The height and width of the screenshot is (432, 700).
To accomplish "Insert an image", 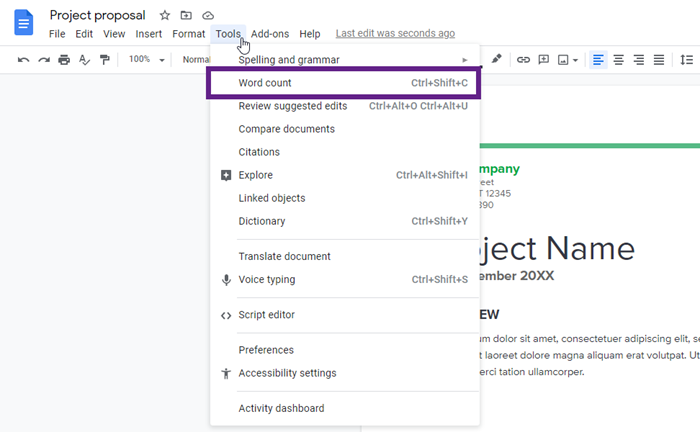I will pyautogui.click(x=563, y=60).
